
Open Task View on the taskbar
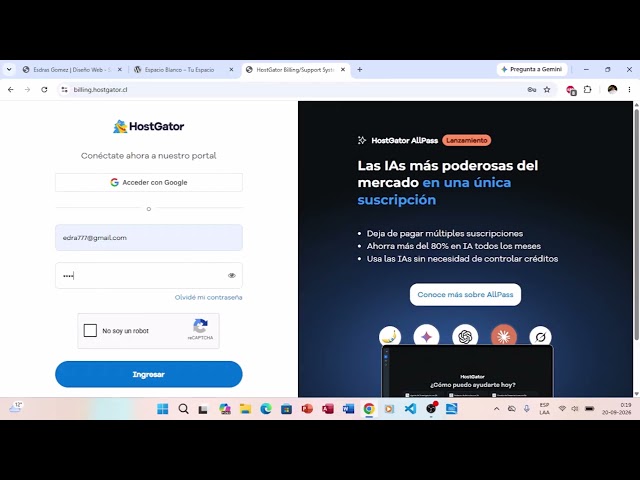coord(203,409)
